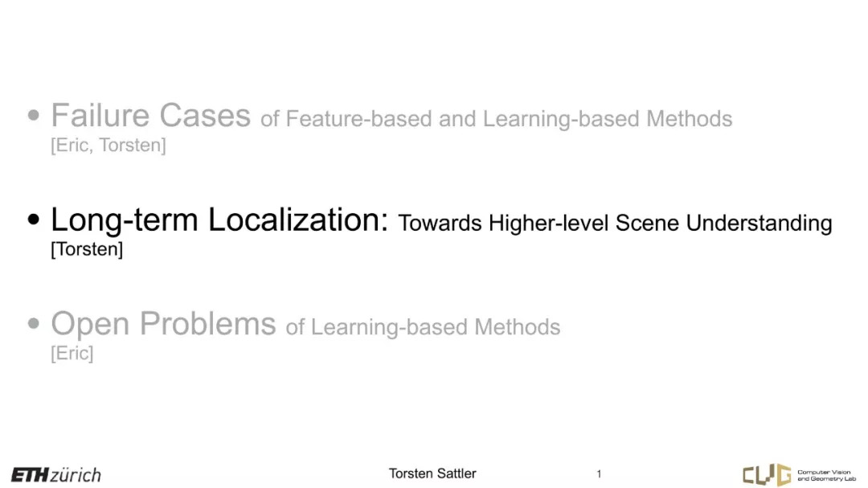Screen dimensions: 868x488
Task: Click the [Eric] speaker label
Action: tap(72, 353)
